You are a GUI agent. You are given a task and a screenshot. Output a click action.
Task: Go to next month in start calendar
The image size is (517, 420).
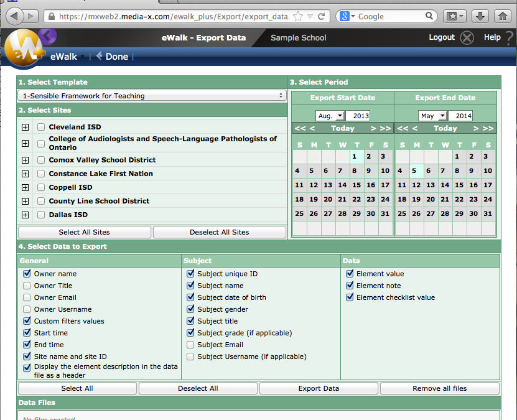tap(373, 128)
